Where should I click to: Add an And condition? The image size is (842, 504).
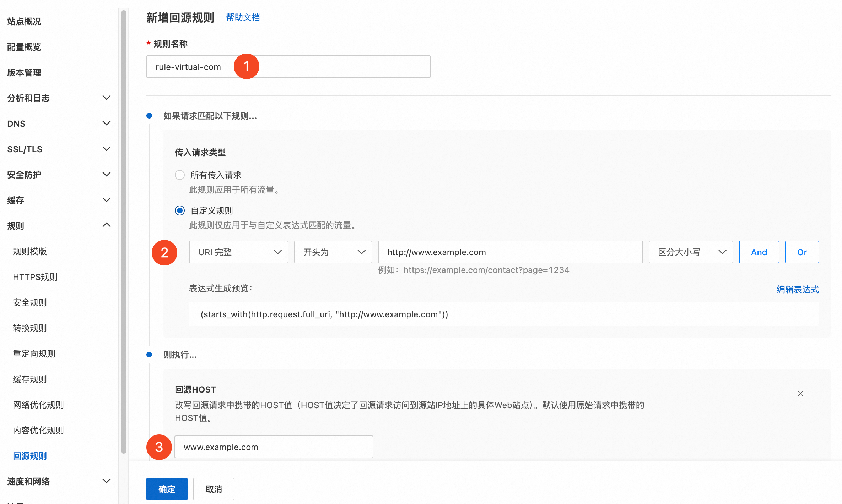[759, 252]
